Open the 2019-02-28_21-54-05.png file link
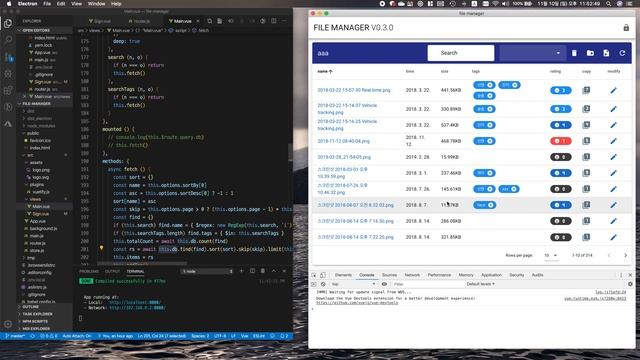Image resolution: width=640 pixels, height=360 pixels. 344,157
